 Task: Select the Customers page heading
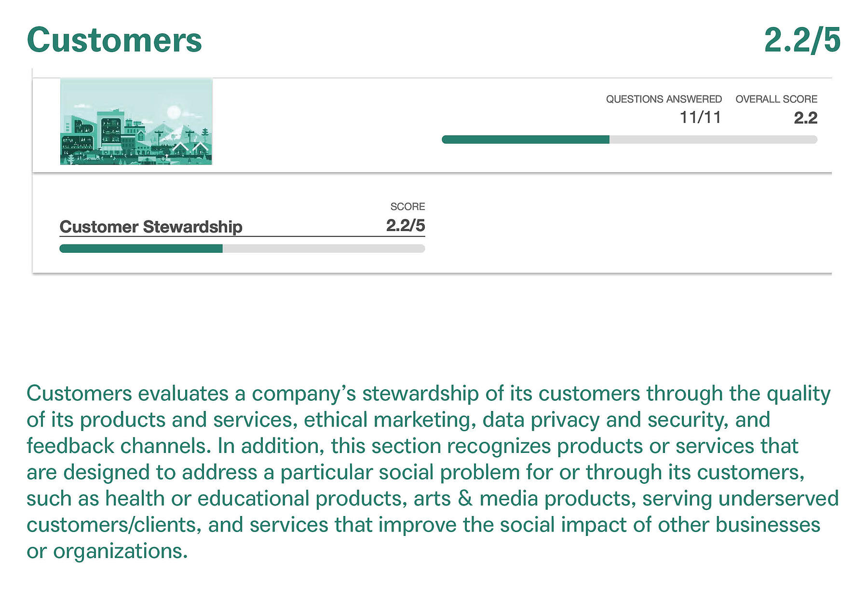[114, 40]
